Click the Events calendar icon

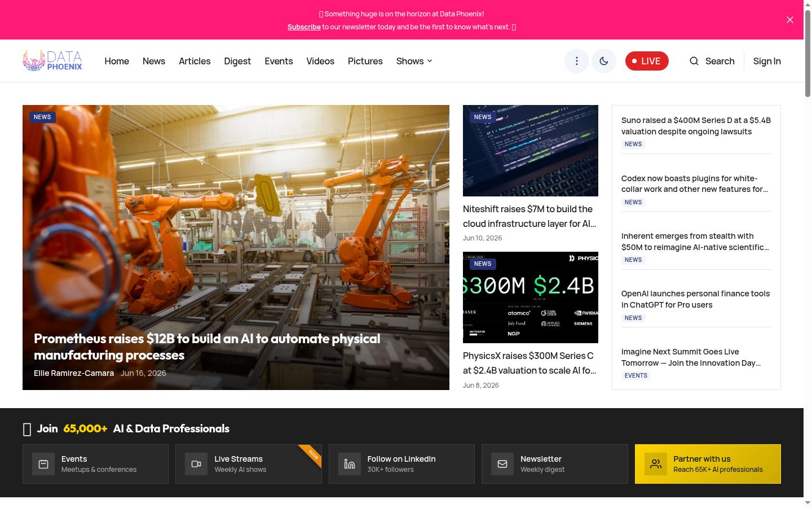43,464
